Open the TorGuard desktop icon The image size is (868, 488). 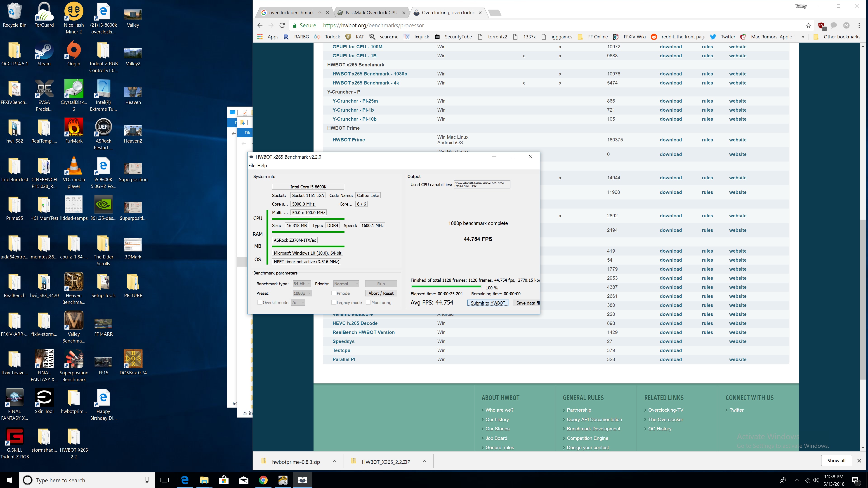pos(44,15)
